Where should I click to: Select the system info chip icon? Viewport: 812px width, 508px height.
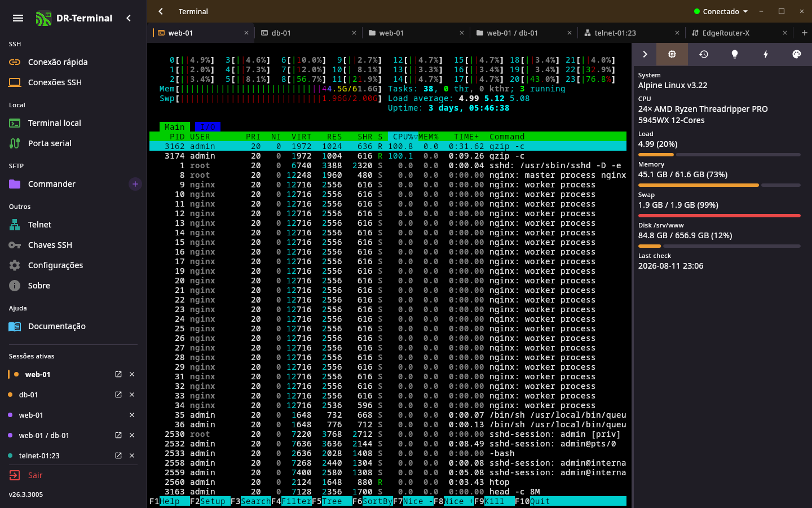[672, 54]
